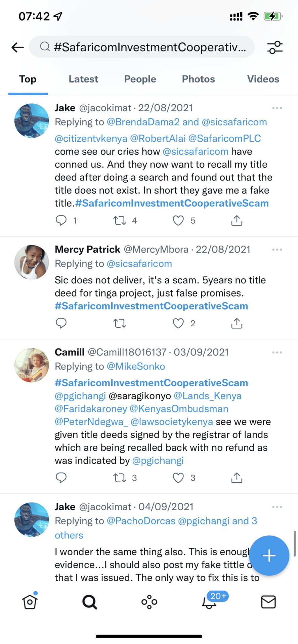Compose a new tweet with plus button

click(x=269, y=556)
